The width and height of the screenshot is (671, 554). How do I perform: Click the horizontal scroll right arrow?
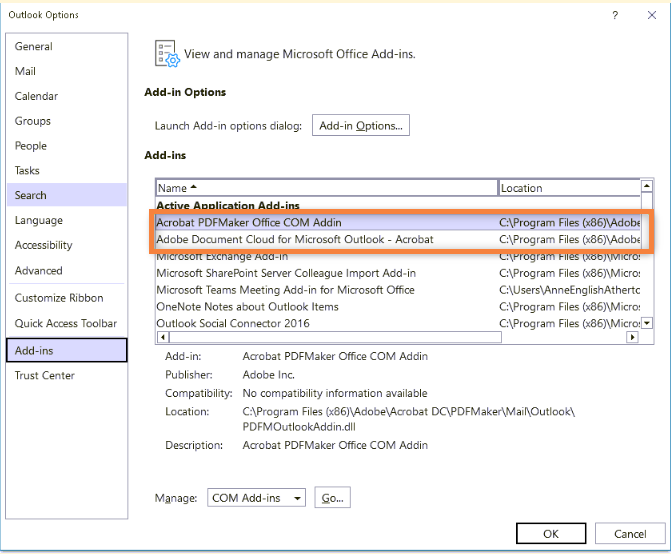[x=632, y=337]
